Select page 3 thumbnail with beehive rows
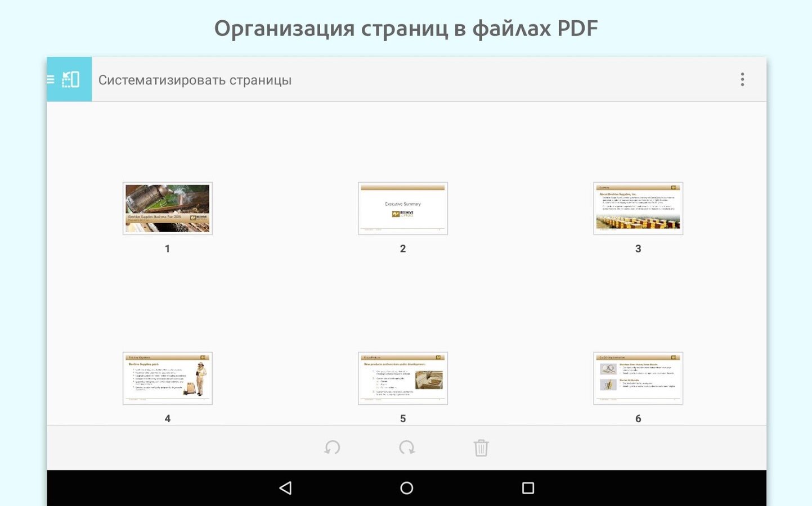Image resolution: width=812 pixels, height=506 pixels. pos(638,209)
